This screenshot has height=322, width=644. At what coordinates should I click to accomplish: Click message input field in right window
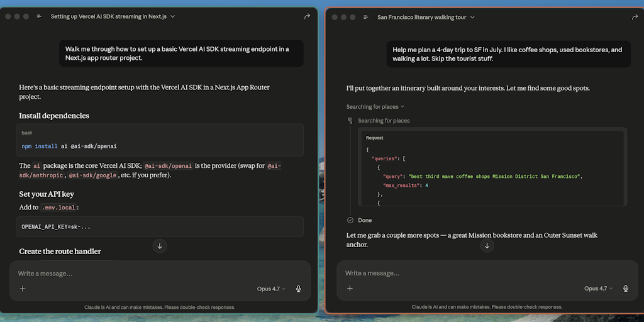(x=487, y=273)
